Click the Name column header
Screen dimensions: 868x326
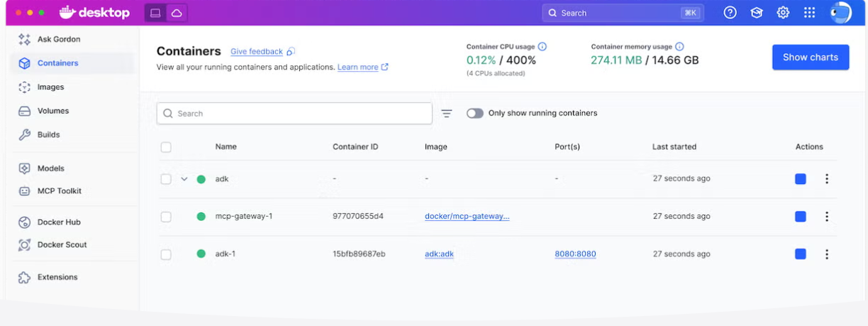click(x=226, y=147)
